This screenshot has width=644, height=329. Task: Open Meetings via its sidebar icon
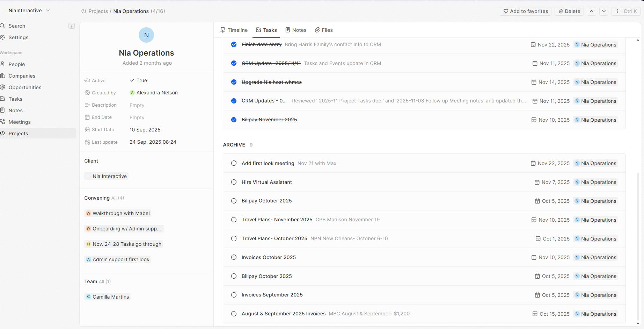(x=2, y=122)
